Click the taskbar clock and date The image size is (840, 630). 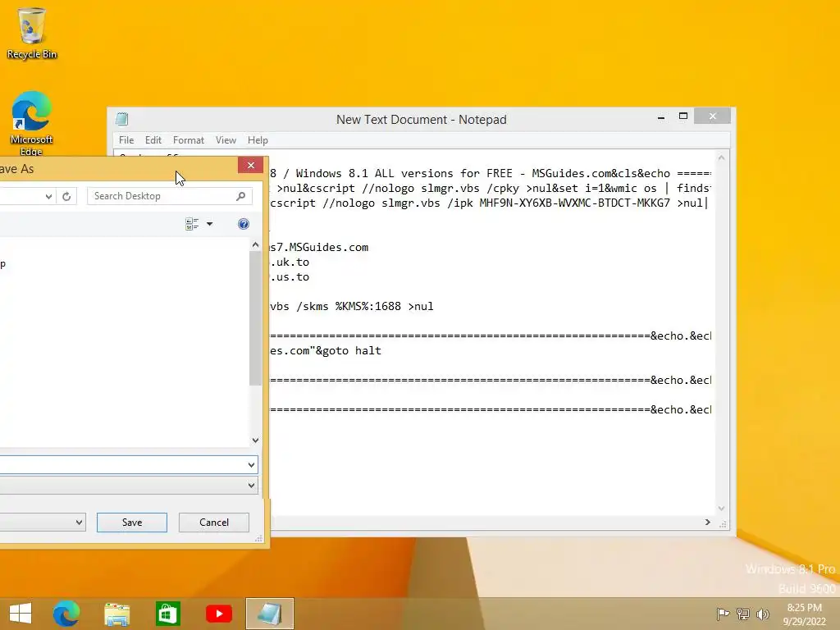804,614
